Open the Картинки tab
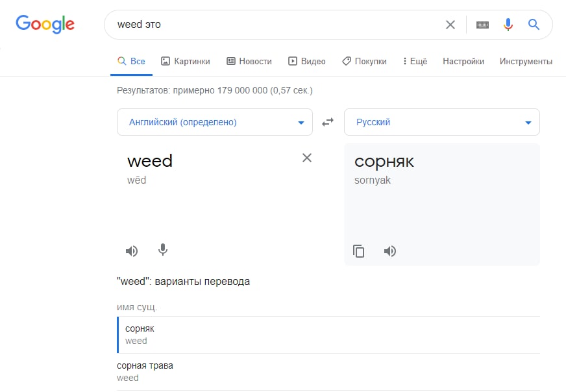 [186, 62]
